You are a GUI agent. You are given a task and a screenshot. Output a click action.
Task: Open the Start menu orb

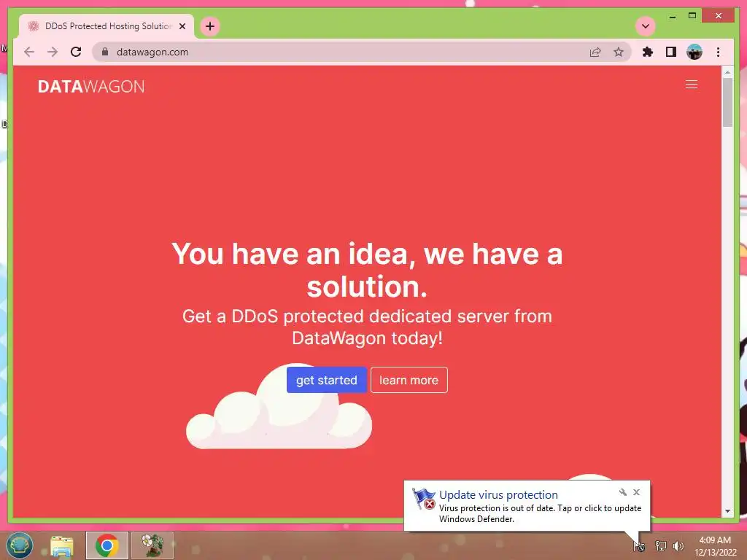tap(20, 545)
